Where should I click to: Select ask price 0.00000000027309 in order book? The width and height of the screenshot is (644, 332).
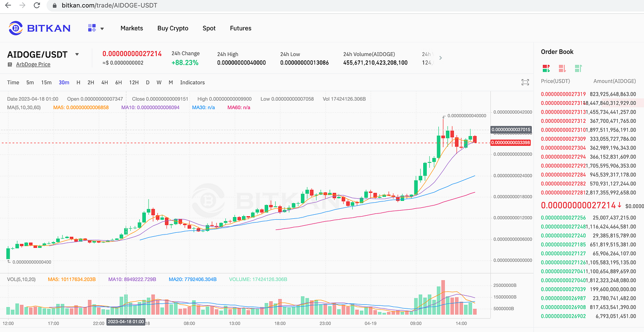tap(563, 138)
